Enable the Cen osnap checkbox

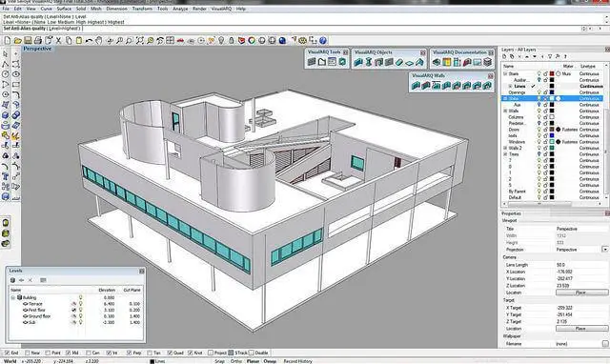pos(89,353)
